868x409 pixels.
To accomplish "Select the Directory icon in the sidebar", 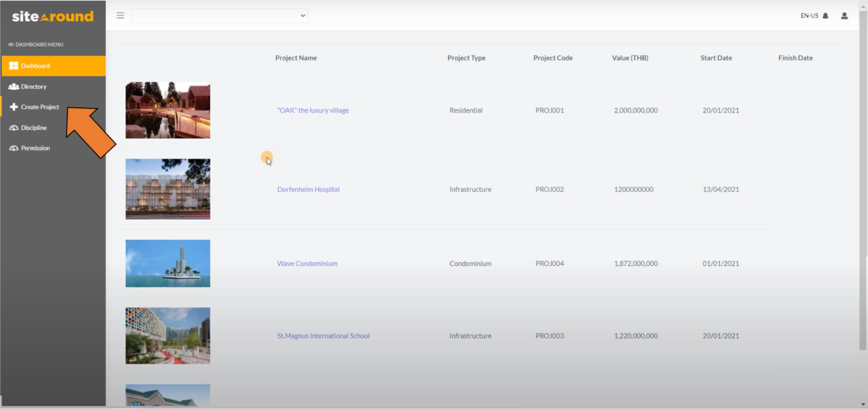I will click(13, 86).
